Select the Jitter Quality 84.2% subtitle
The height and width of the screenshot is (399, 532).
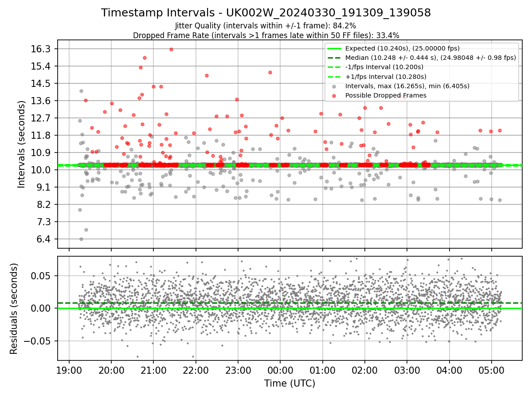click(x=266, y=26)
